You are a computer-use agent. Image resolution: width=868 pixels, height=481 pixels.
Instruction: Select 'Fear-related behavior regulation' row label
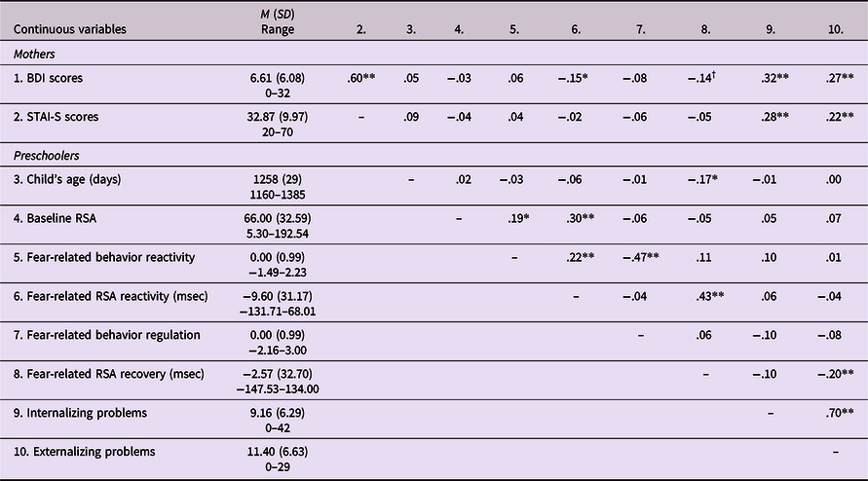[x=107, y=335]
